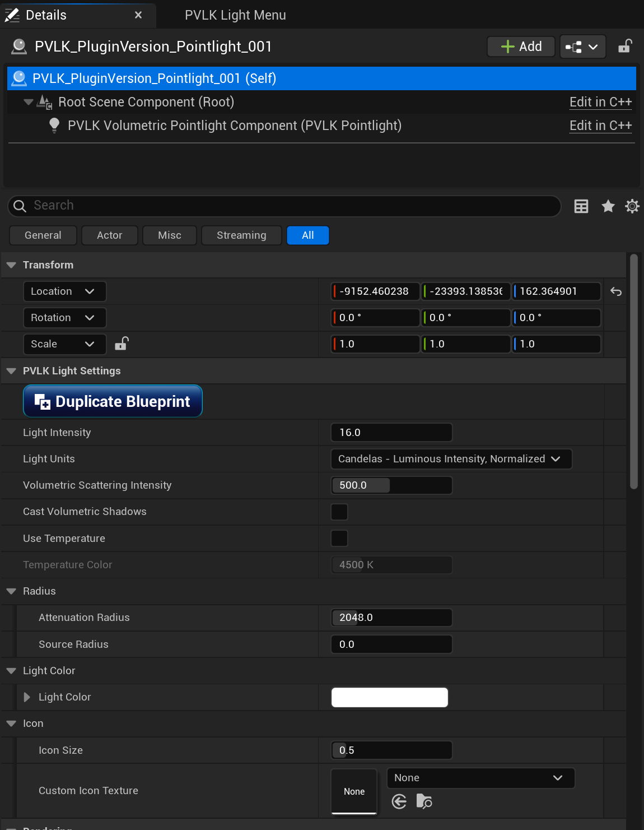Switch to the PVLK Light Menu tab

coord(235,15)
